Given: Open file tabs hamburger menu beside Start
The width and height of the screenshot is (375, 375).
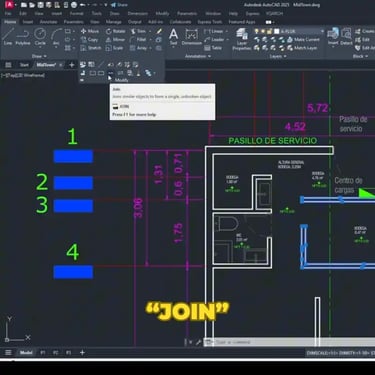Looking at the screenshot, I should (8, 65).
